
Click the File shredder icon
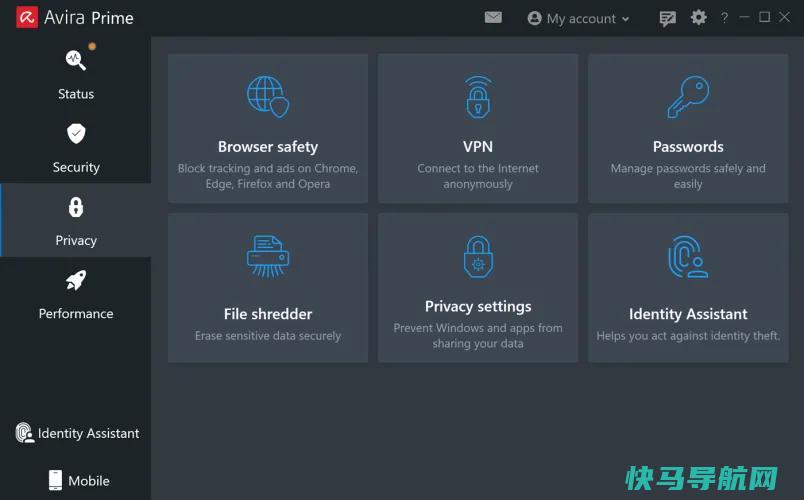pyautogui.click(x=268, y=256)
